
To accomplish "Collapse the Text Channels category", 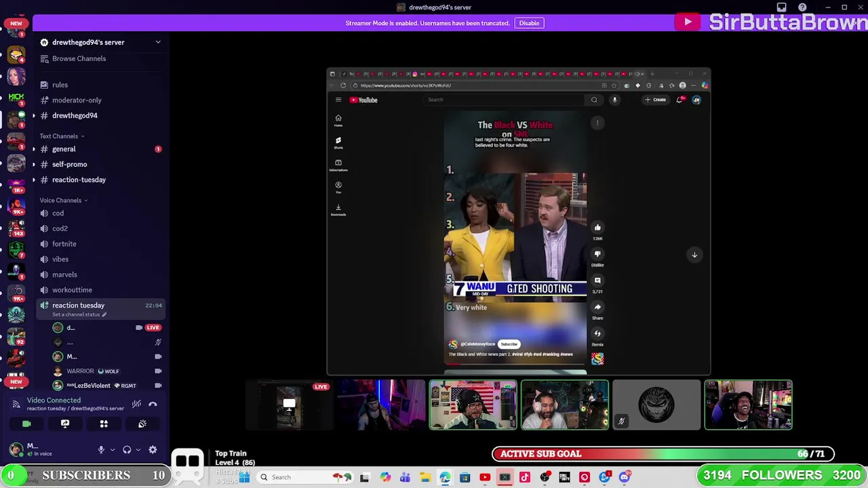I will coord(62,136).
